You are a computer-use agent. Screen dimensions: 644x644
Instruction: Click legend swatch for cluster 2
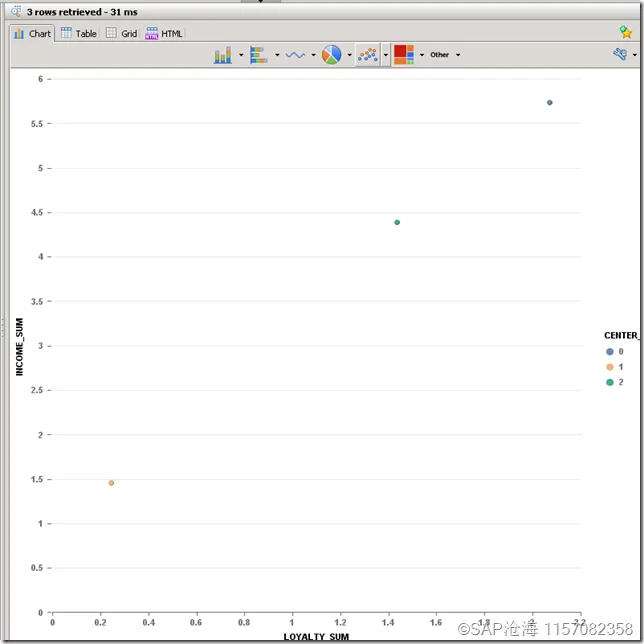(610, 382)
